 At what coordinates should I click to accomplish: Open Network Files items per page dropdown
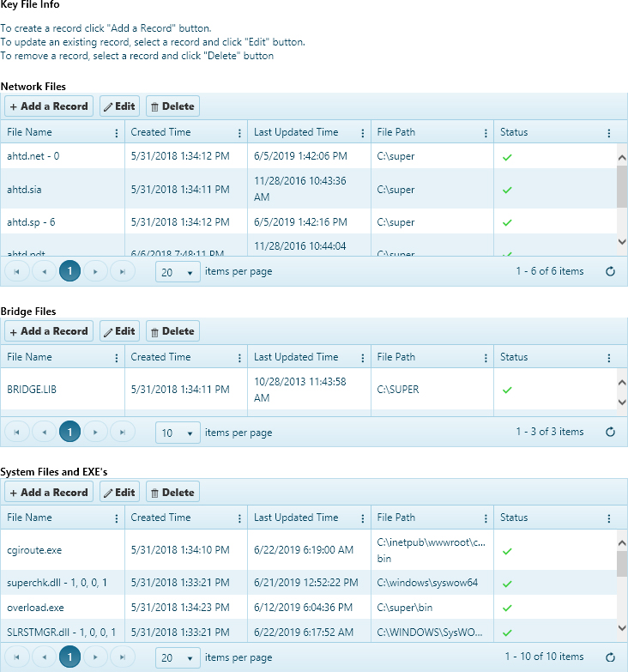click(x=178, y=272)
